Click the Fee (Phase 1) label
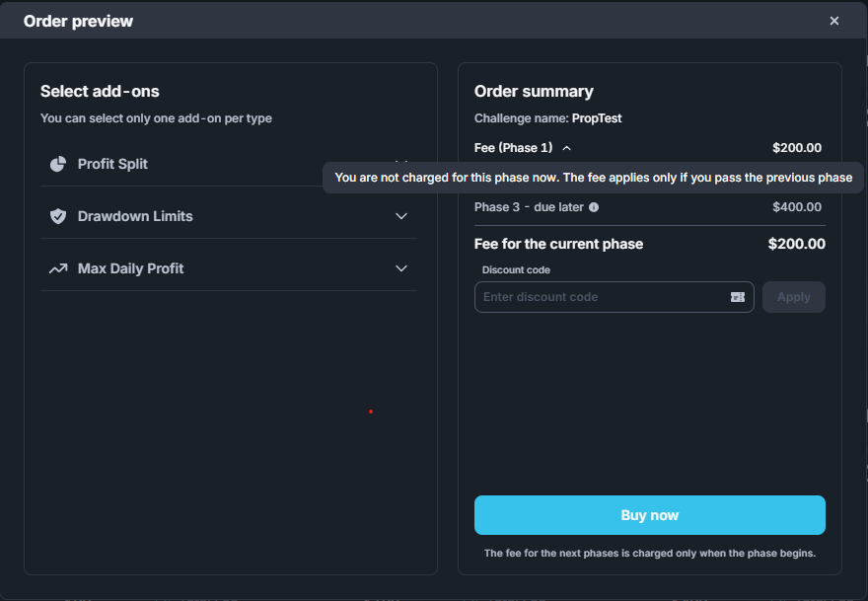This screenshot has height=601, width=868. tap(513, 148)
